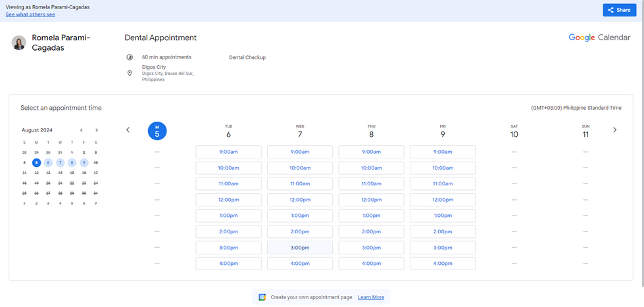Click the 'Dental Appointment' title text
The width and height of the screenshot is (644, 307).
coord(161,37)
